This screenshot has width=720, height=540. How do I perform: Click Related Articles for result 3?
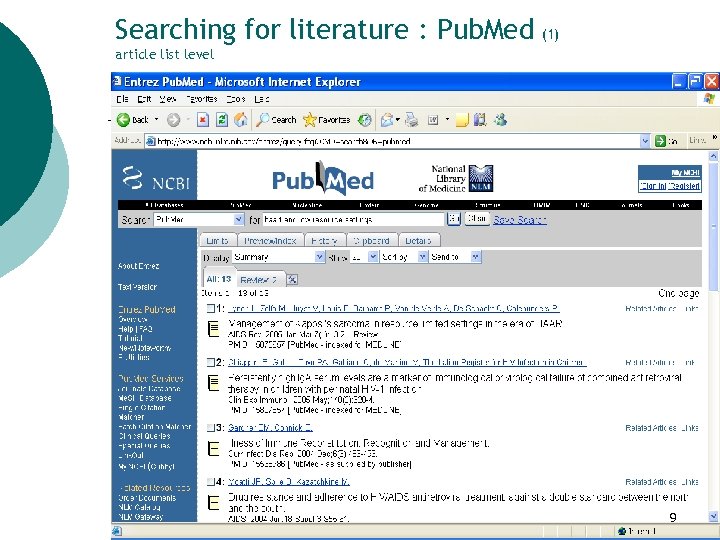(651, 428)
